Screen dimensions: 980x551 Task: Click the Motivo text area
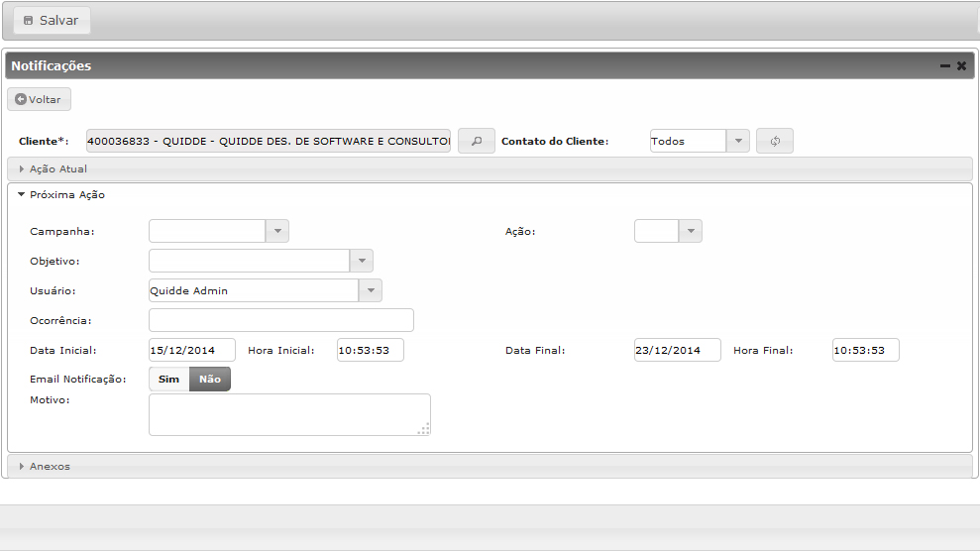click(x=289, y=415)
